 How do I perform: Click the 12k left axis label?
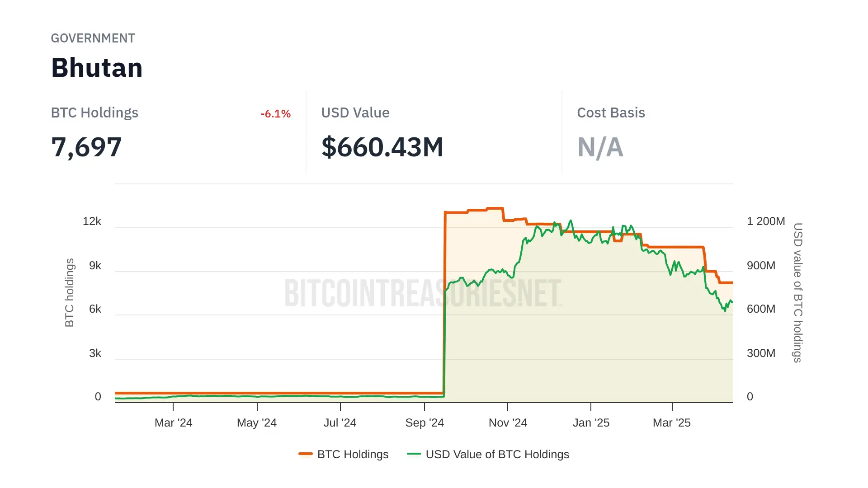[92, 221]
